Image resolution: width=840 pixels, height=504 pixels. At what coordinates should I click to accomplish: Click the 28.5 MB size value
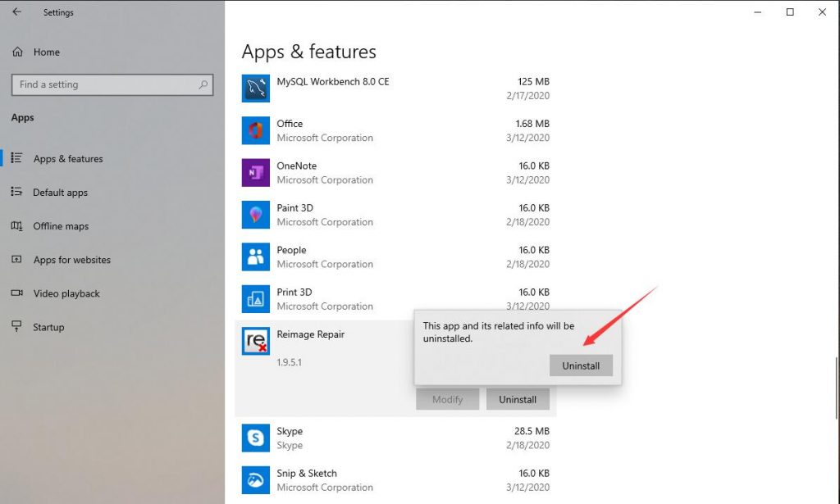tap(532, 431)
